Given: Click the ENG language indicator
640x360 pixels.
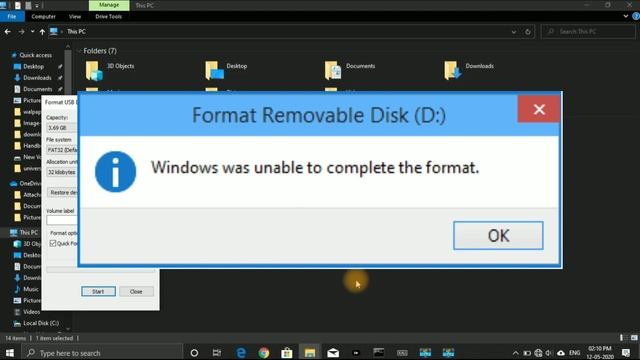Looking at the screenshot, I should point(574,353).
